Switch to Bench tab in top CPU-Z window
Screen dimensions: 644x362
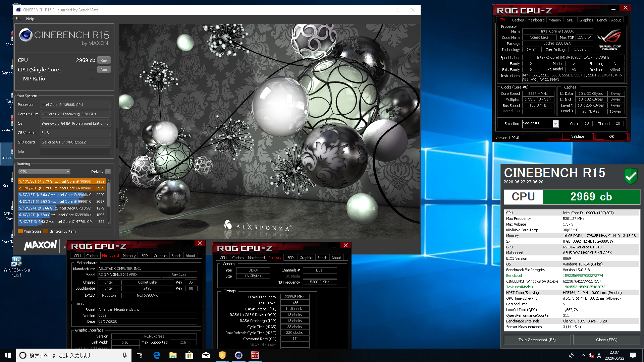coord(602,20)
